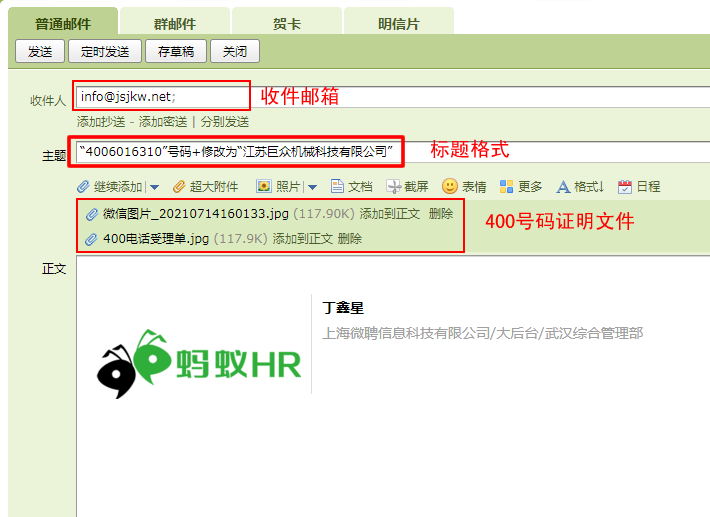Delete the 400电话受理单.jpg attachment
The width and height of the screenshot is (710, 517).
click(350, 239)
